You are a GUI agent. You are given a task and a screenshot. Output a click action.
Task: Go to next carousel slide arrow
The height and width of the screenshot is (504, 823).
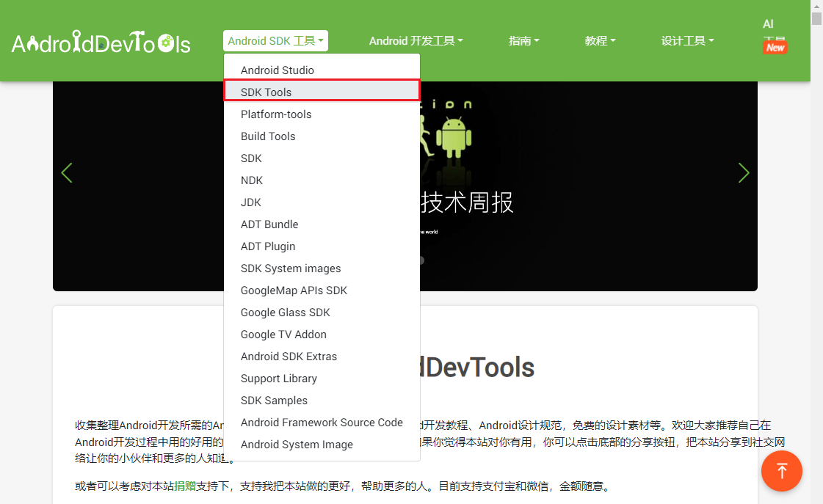point(744,173)
